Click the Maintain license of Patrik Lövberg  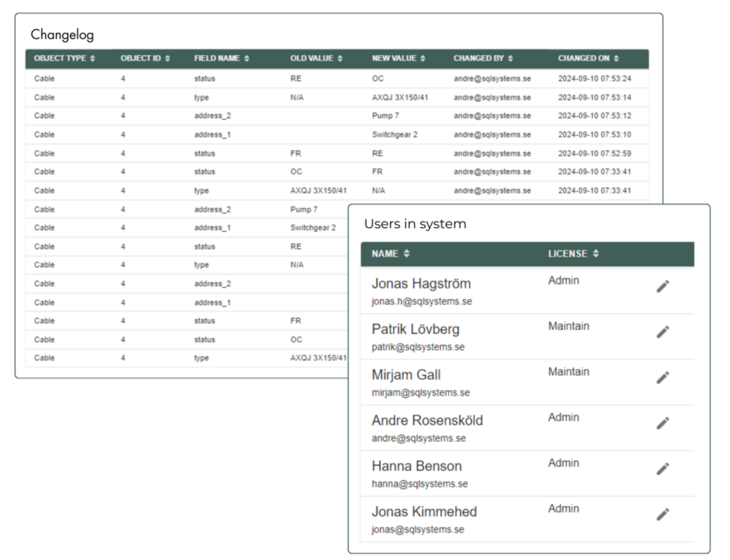pyautogui.click(x=568, y=327)
